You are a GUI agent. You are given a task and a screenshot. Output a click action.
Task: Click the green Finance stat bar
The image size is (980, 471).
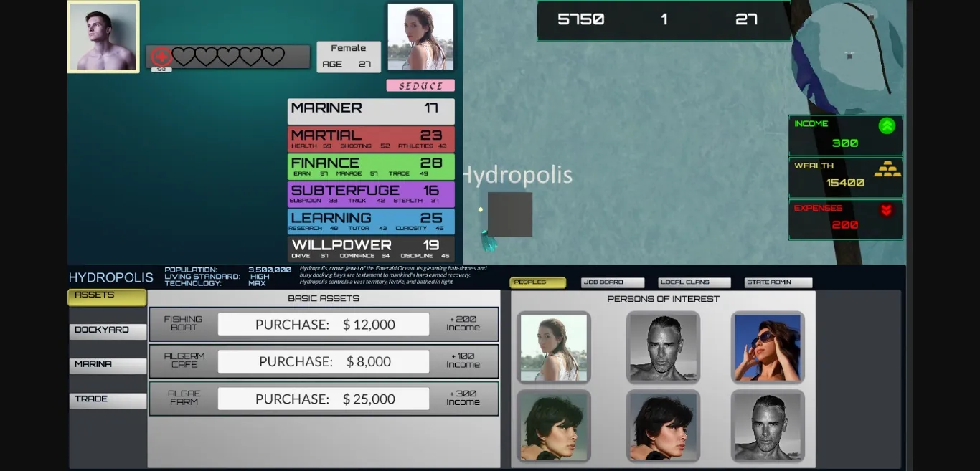[371, 166]
